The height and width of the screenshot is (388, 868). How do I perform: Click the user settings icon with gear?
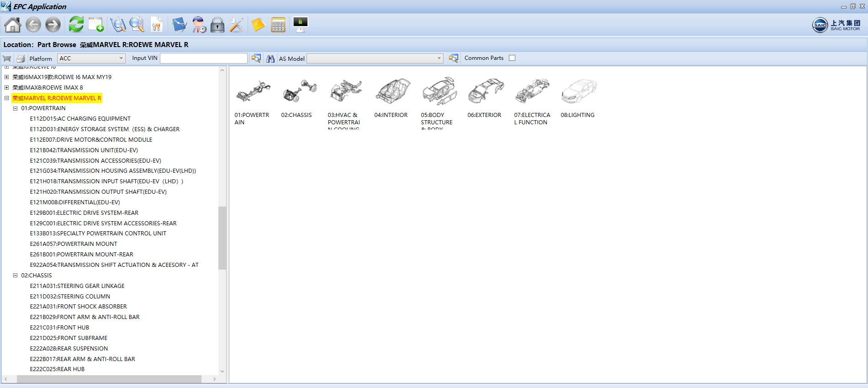click(x=199, y=25)
